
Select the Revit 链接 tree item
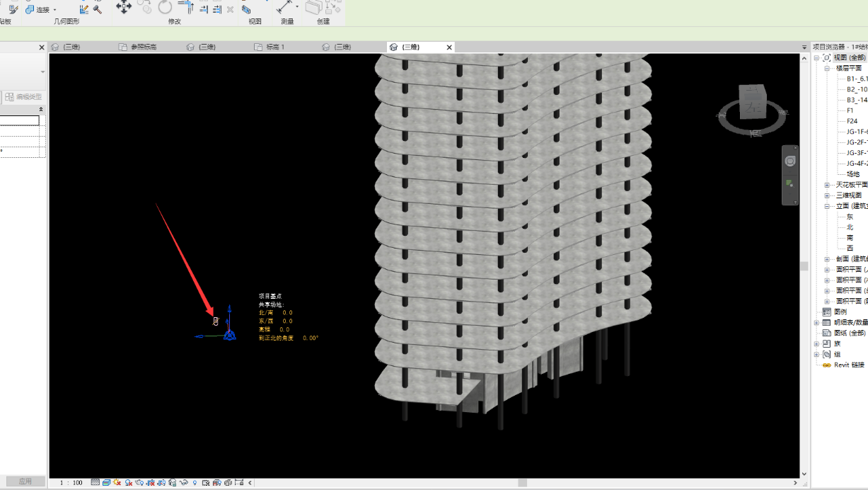(848, 365)
